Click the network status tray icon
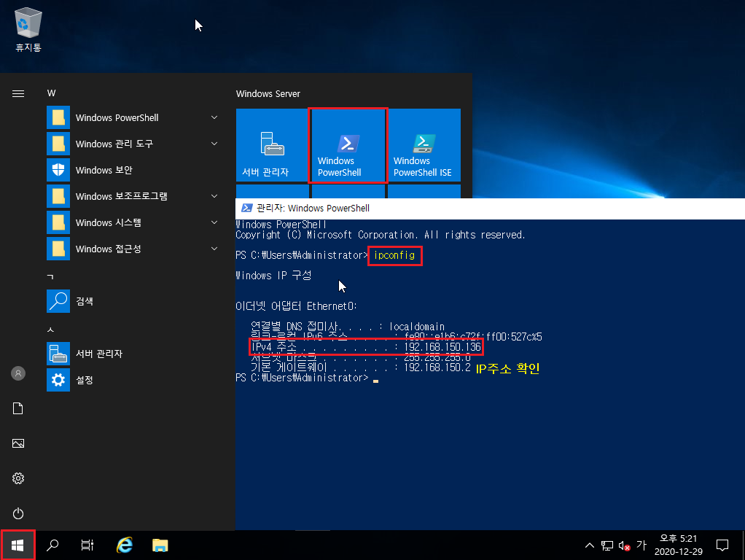The image size is (745, 560). point(606,545)
